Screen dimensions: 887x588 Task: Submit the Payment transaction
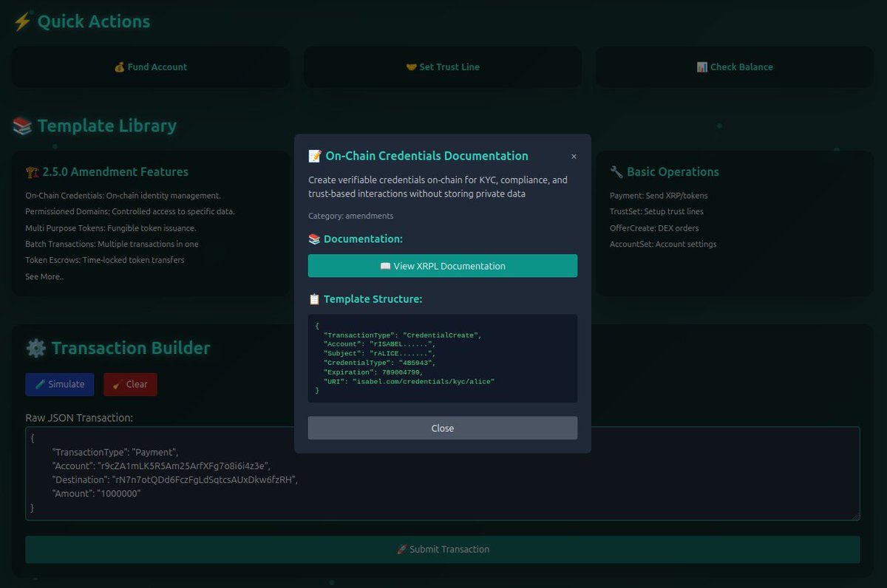(x=442, y=549)
